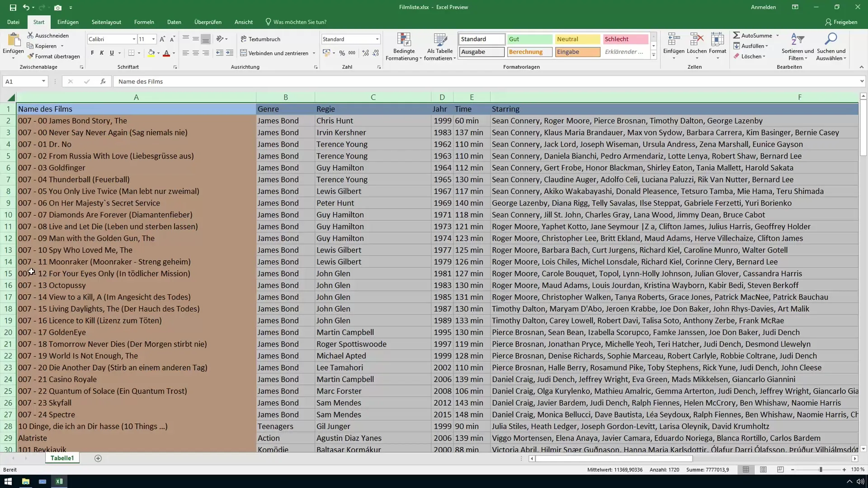Open the font color dropdown arrow
Screen dimensions: 868x488
174,53
